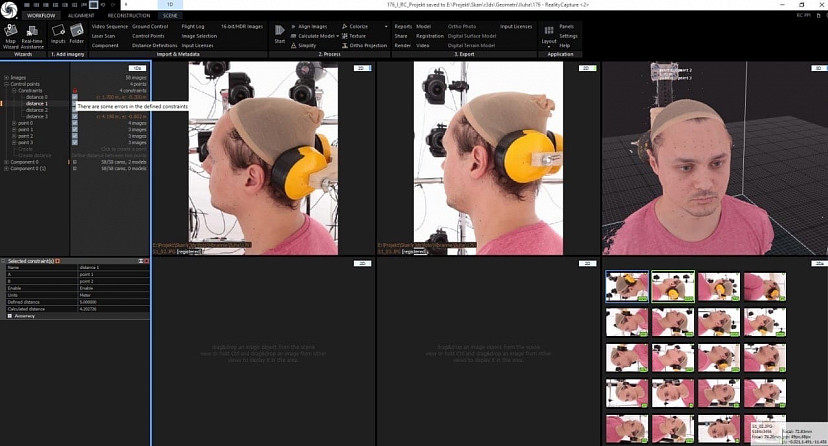Click Distance Definitions button
Screen dimensions: 828x446
point(154,45)
